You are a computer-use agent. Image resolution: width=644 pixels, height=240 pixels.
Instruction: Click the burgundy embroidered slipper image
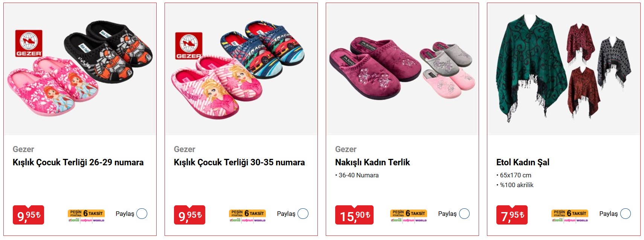pos(375,68)
